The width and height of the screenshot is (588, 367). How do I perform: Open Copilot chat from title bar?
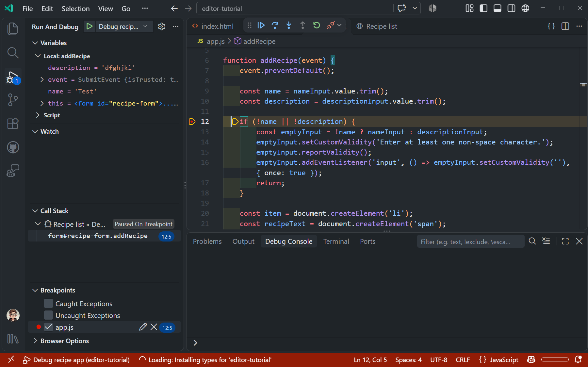tap(402, 8)
